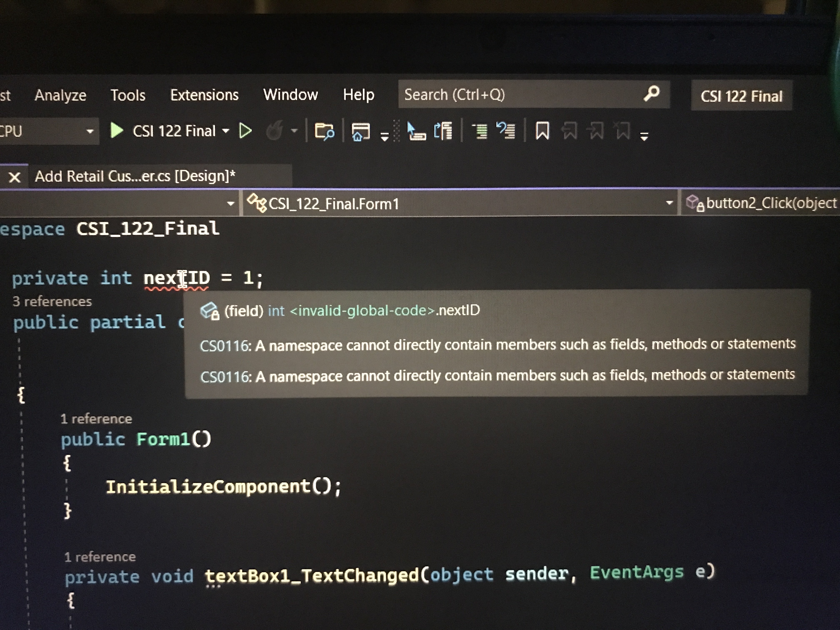The width and height of the screenshot is (840, 630).
Task: Click the browser window toolbar icon
Action: point(360,132)
